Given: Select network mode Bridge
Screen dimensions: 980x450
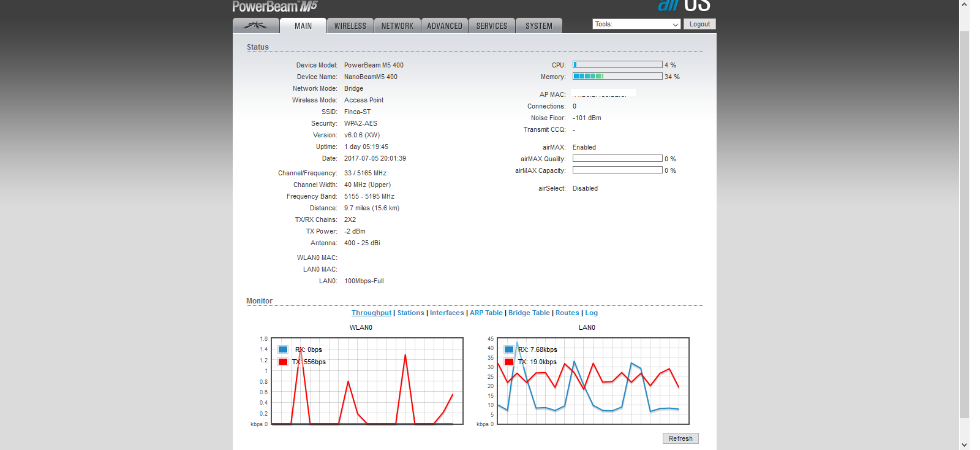Looking at the screenshot, I should tap(353, 88).
